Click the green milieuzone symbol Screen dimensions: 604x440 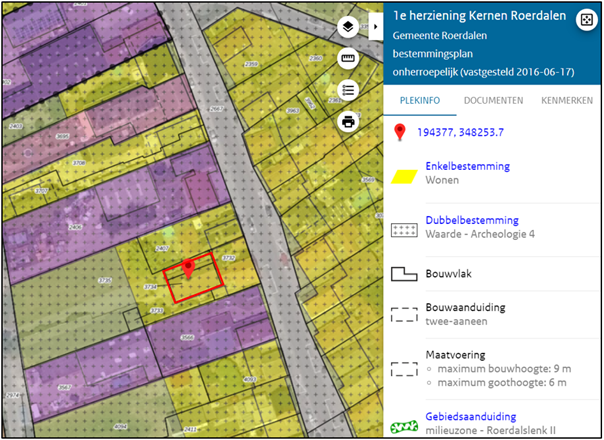pyautogui.click(x=404, y=427)
